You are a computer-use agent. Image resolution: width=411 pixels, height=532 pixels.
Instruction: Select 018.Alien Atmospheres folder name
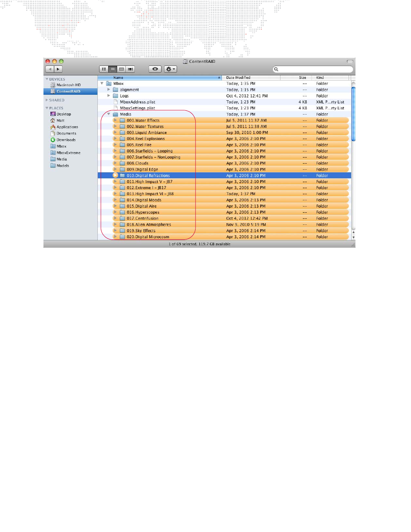149,224
